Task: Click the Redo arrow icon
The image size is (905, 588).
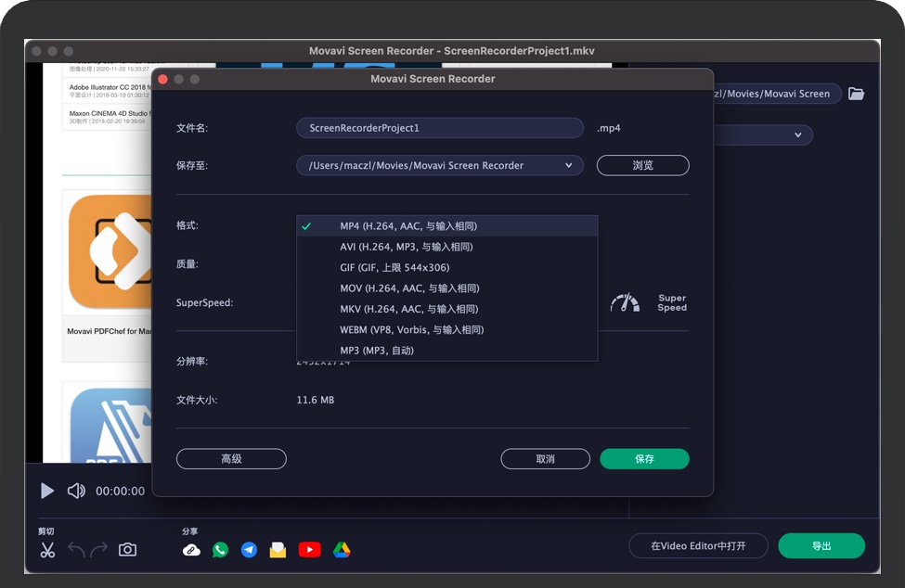Action: coord(100,549)
